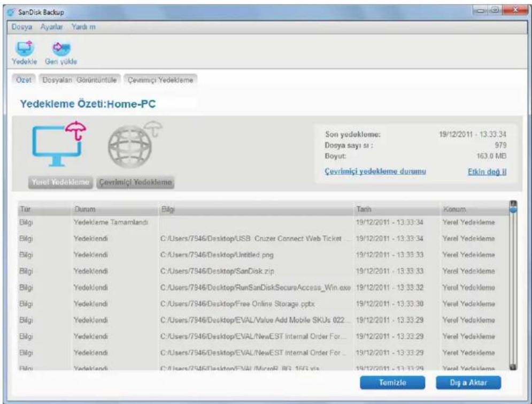
Task: Click the blue log scrollbar thumb
Action: pyautogui.click(x=513, y=210)
